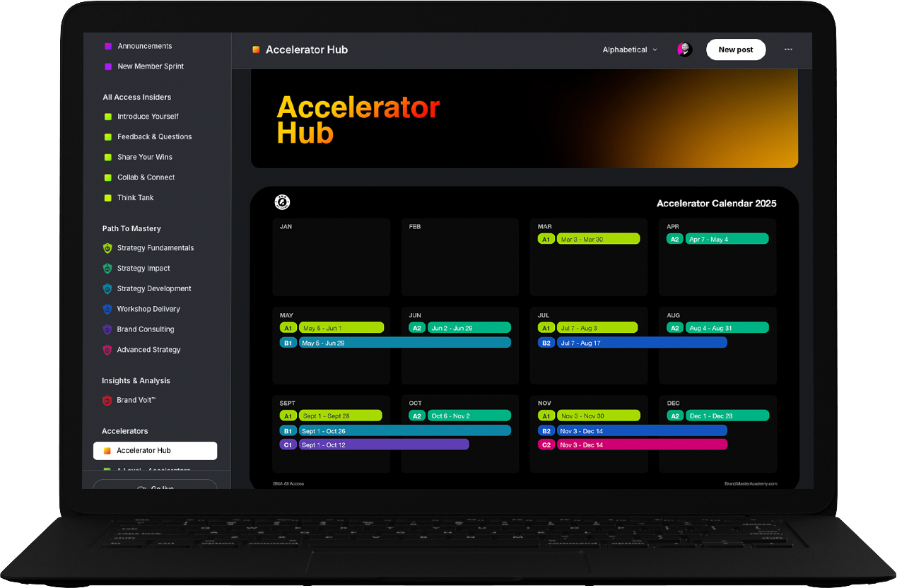Open the user profile avatar
This screenshot has height=588, width=897.
click(x=684, y=49)
